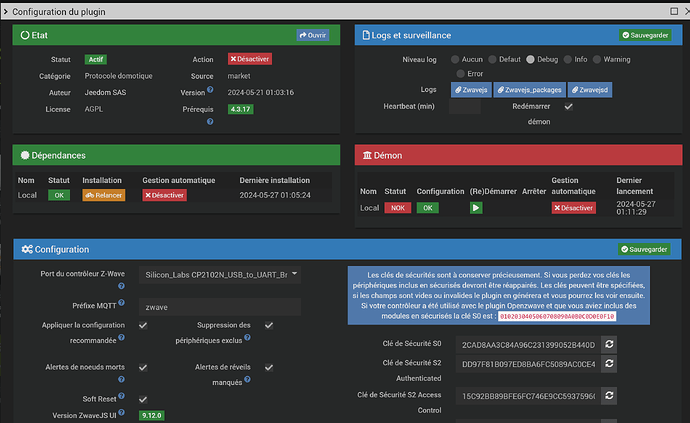Click the Démon building icon

pyautogui.click(x=367, y=155)
